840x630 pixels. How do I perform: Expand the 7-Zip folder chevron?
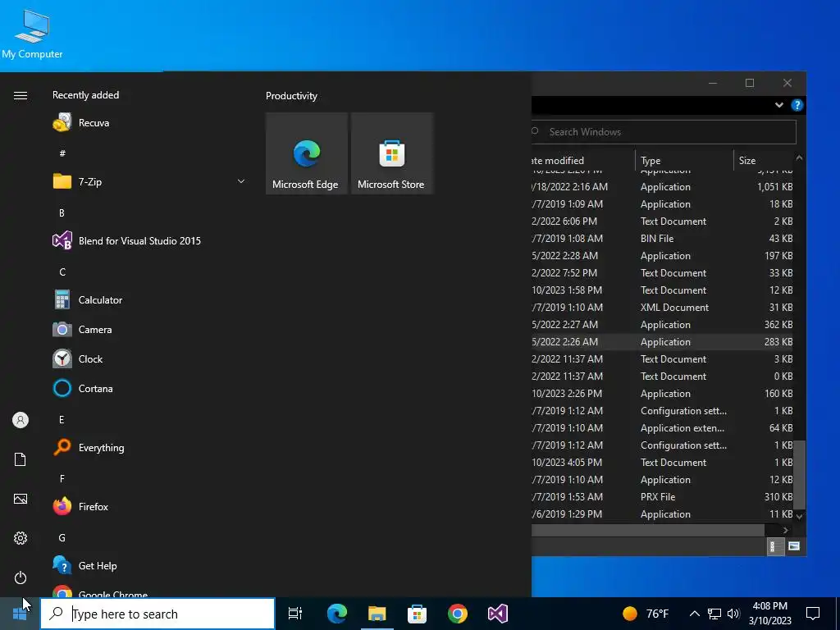241,181
